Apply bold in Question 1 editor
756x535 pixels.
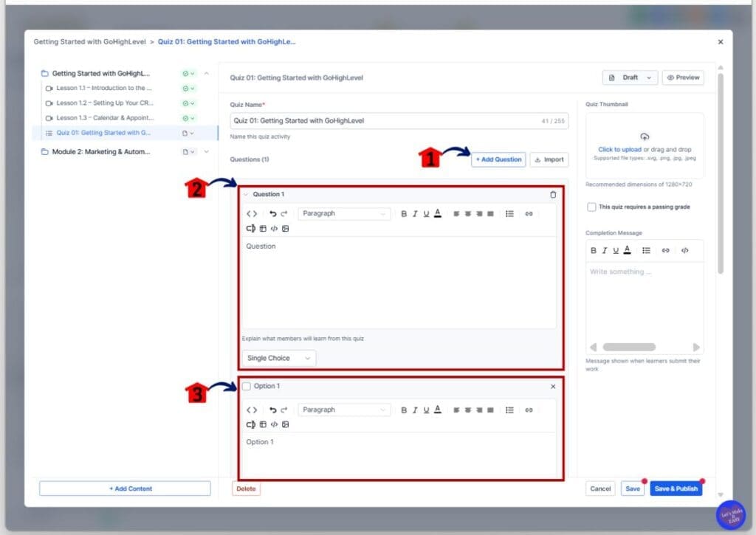pos(404,213)
